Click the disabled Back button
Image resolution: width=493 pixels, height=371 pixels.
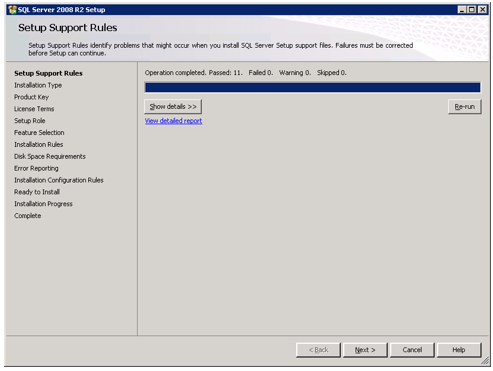318,350
